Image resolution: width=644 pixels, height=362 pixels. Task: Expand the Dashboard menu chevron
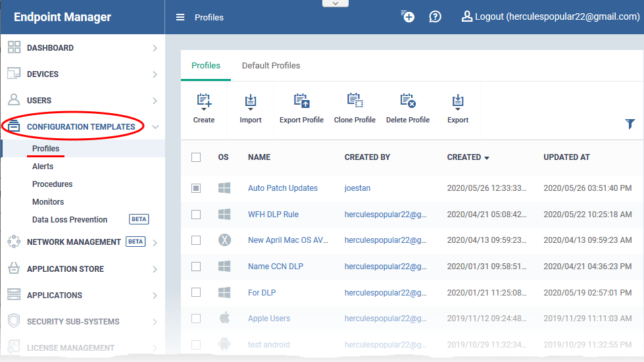[155, 48]
